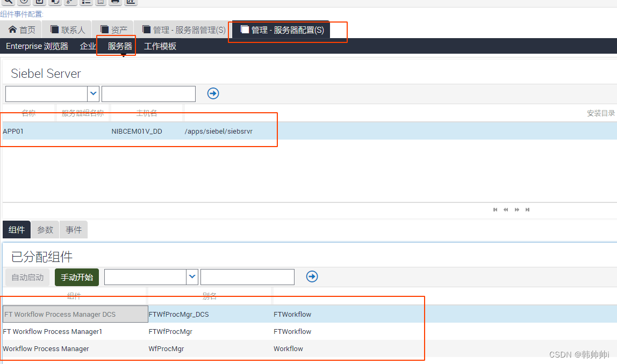Open the 企业 view link
This screenshot has width=617, height=364.
[x=88, y=46]
